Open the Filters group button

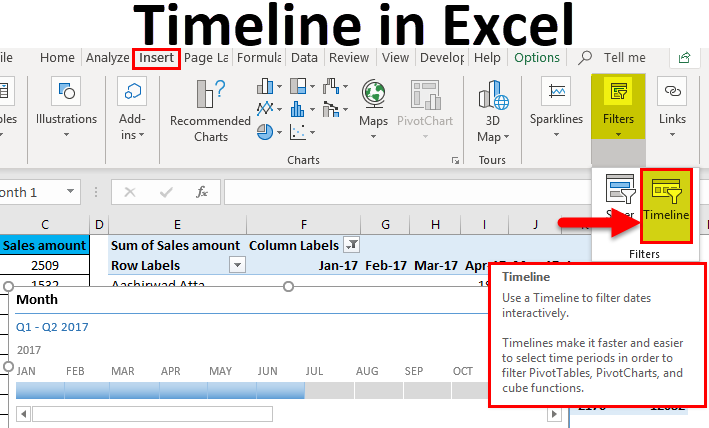tap(618, 108)
